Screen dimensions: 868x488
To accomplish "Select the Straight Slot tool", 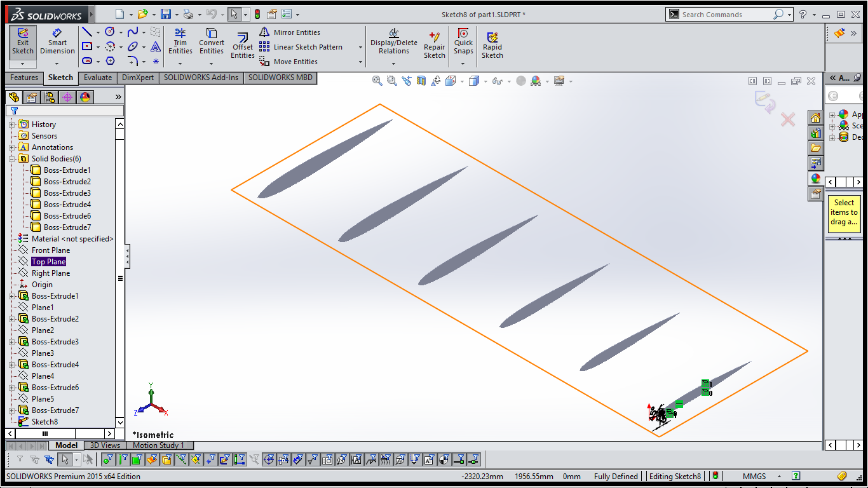I will pyautogui.click(x=88, y=61).
